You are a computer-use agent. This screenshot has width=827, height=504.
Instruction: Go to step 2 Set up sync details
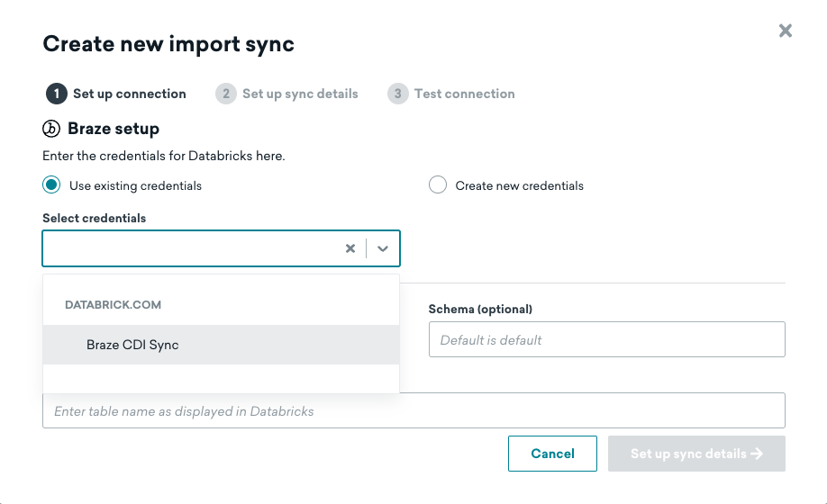click(286, 94)
